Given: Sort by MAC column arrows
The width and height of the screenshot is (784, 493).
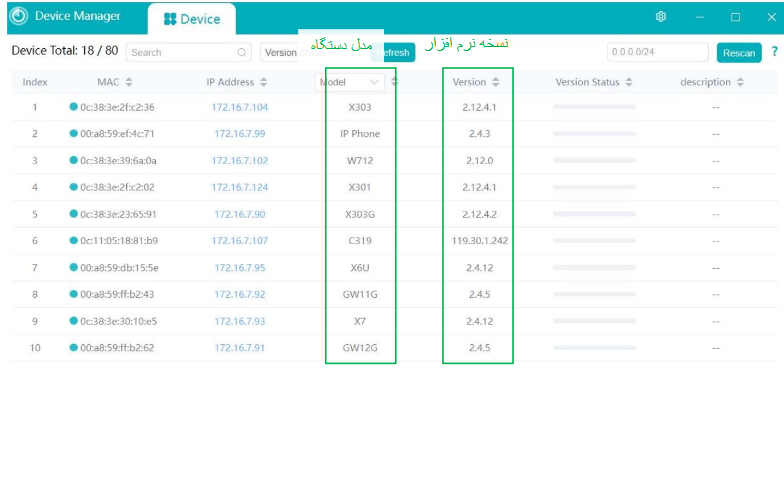Looking at the screenshot, I should pyautogui.click(x=129, y=82).
